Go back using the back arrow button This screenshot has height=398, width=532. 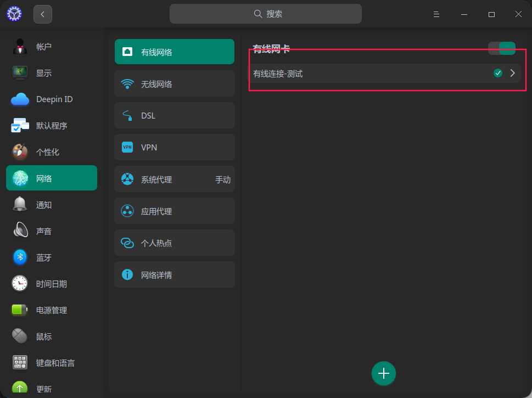tap(43, 14)
